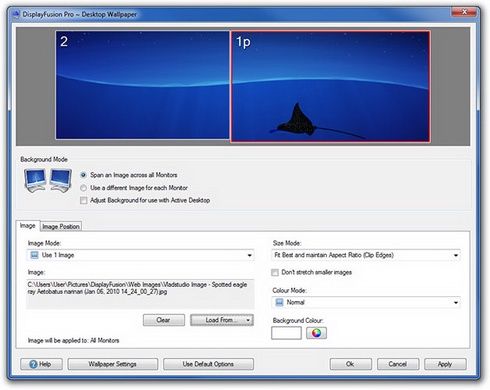The image size is (490, 390).
Task: Switch to the Image Position tab
Action: tap(61, 226)
